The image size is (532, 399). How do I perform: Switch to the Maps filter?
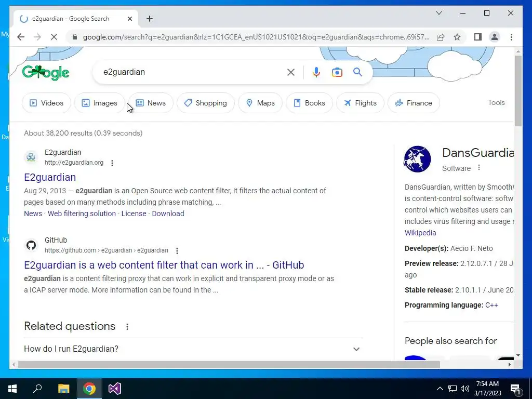tap(260, 103)
